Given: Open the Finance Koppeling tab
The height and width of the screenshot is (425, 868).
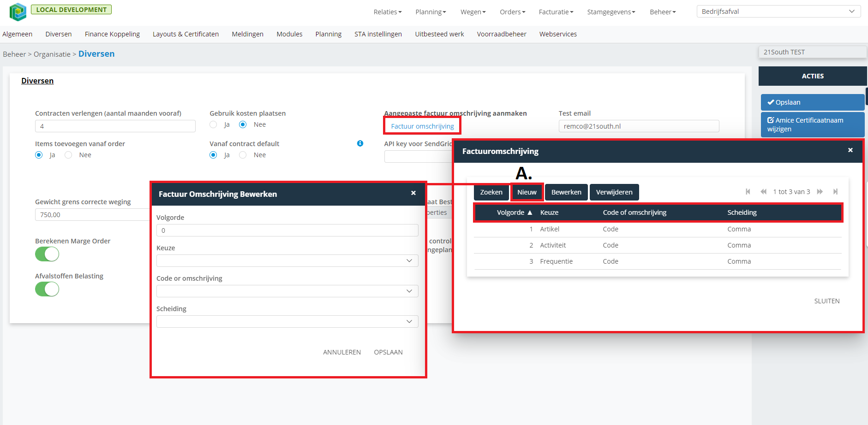Looking at the screenshot, I should pyautogui.click(x=112, y=34).
